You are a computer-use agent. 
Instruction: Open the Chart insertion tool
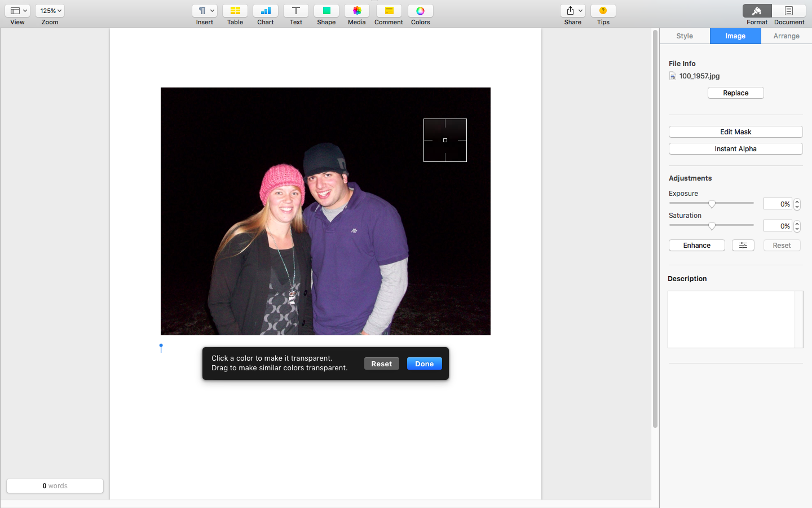tap(265, 10)
